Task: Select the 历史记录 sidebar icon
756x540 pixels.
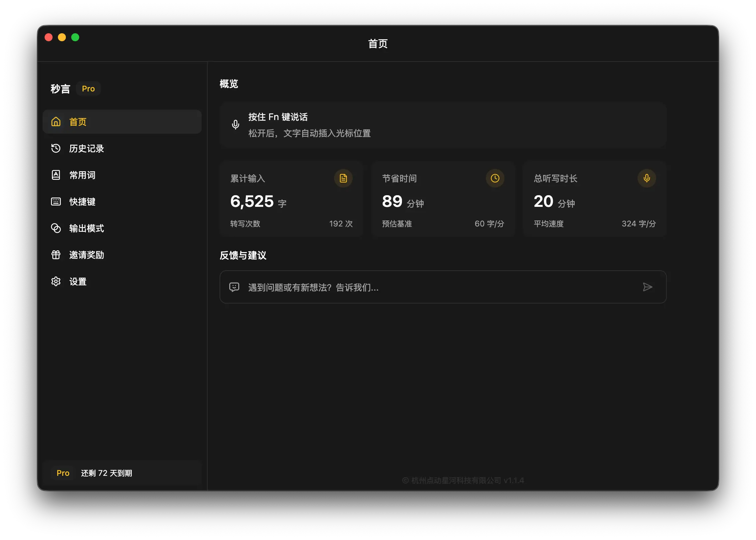Action: coord(57,149)
